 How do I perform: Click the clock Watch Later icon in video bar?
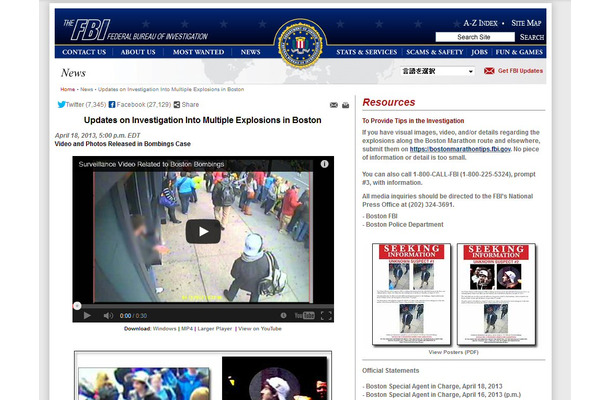click(x=283, y=316)
